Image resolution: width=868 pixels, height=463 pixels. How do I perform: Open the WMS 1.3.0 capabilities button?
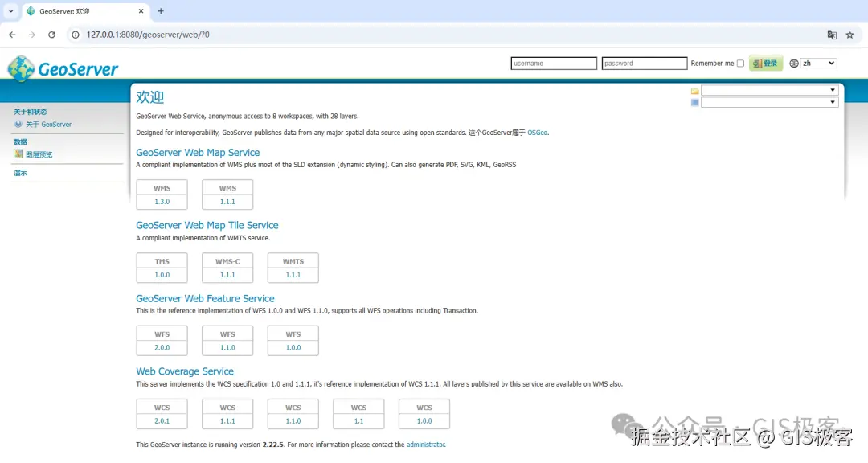(162, 195)
